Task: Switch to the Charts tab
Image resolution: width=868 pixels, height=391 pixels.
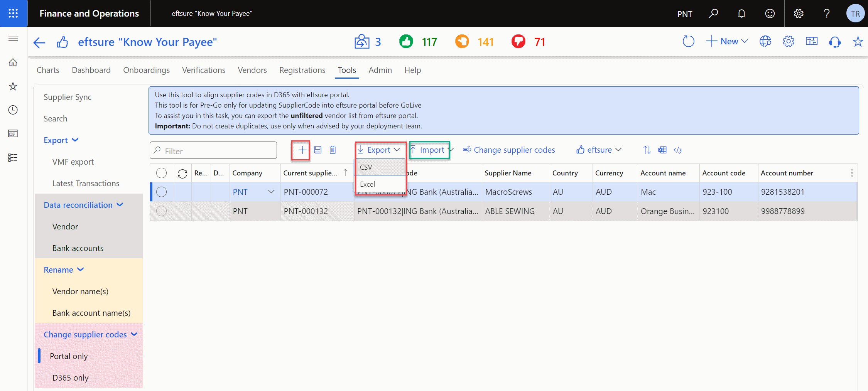Action: pyautogui.click(x=48, y=70)
